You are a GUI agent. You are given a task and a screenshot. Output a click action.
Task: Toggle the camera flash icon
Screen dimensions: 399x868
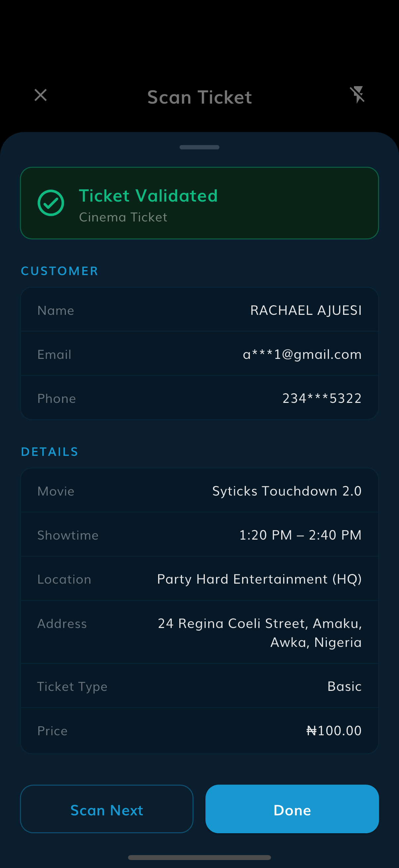click(x=357, y=95)
